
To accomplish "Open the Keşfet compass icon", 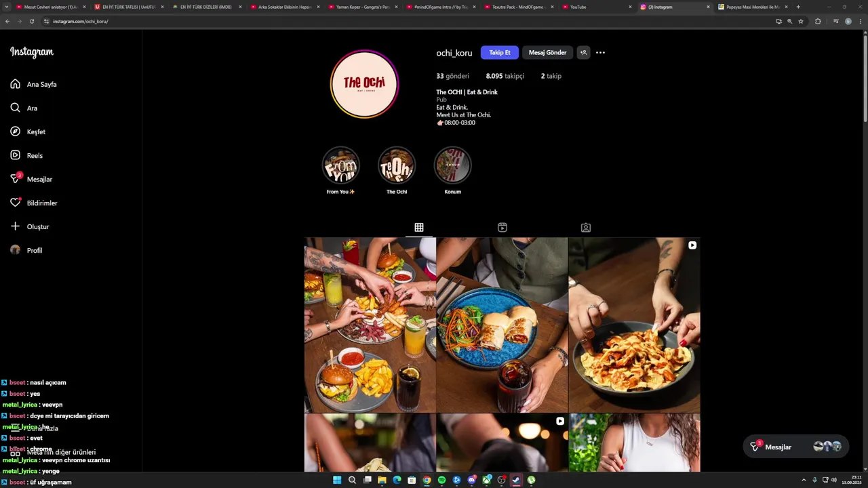I will coord(15,131).
